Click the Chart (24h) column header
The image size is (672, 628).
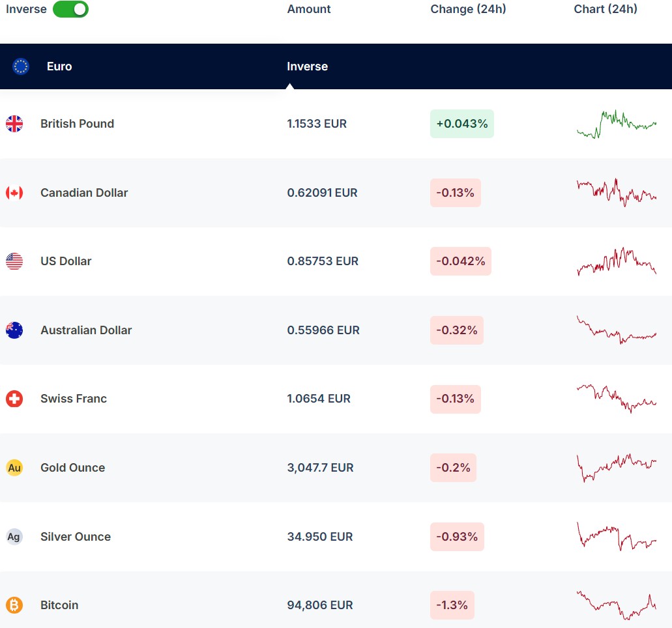pyautogui.click(x=606, y=9)
